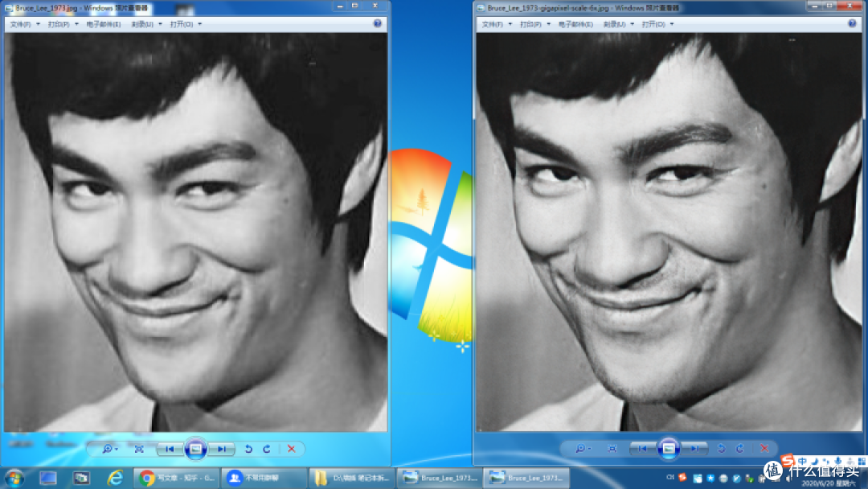Viewport: 868px width, 489px height.
Task: Switch to D:\ folder Explorer taskbar button
Action: tap(352, 478)
